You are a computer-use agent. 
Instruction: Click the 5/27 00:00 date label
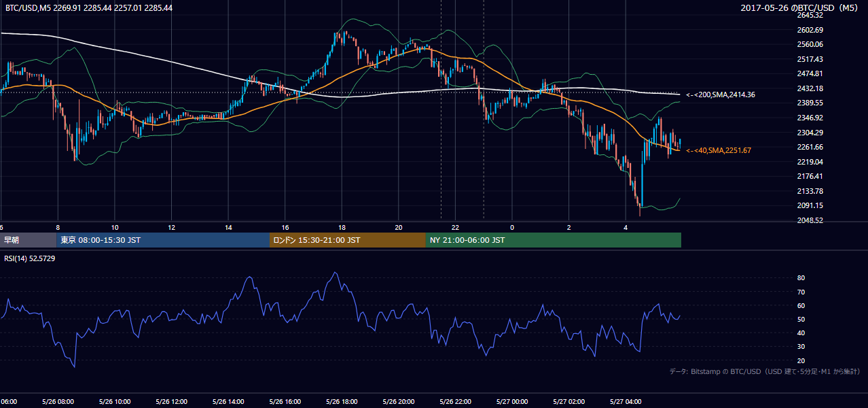point(511,402)
